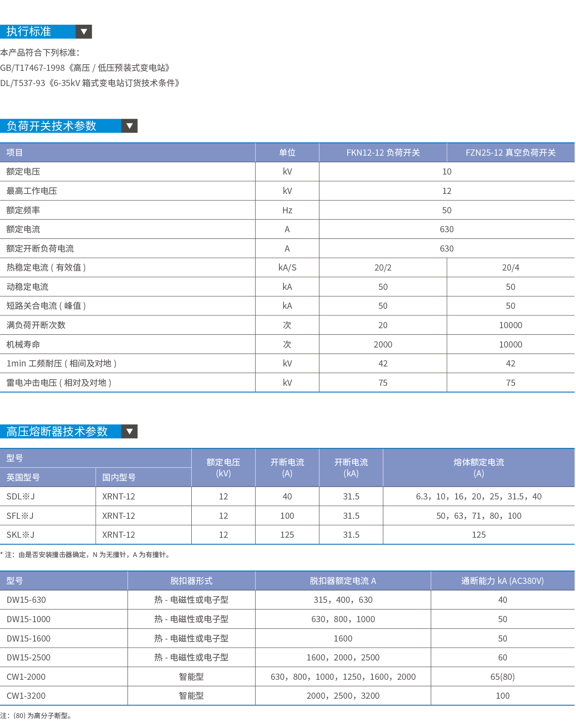This screenshot has height=728, width=576.
Task: Click the 65(80) breaking capacity value
Action: (502, 677)
